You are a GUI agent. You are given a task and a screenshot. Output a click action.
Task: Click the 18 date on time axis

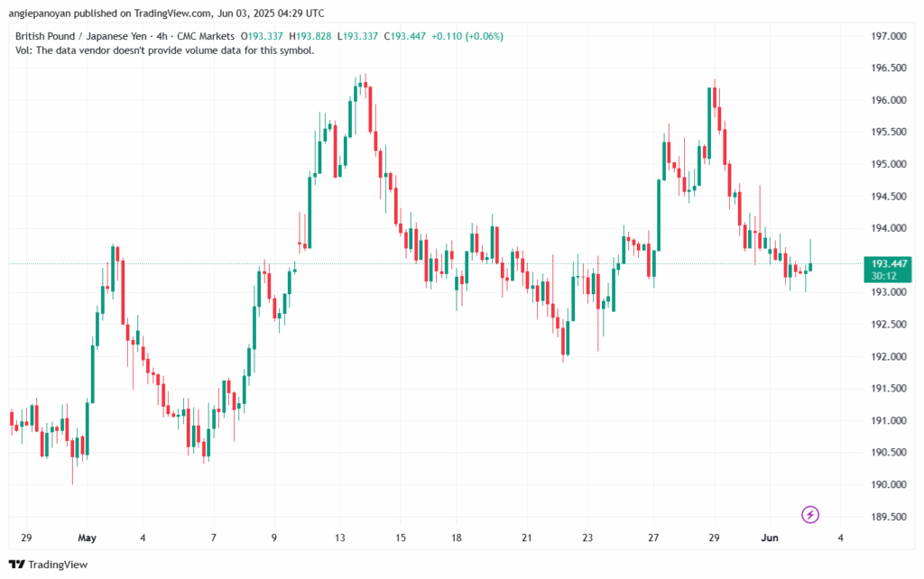[456, 538]
